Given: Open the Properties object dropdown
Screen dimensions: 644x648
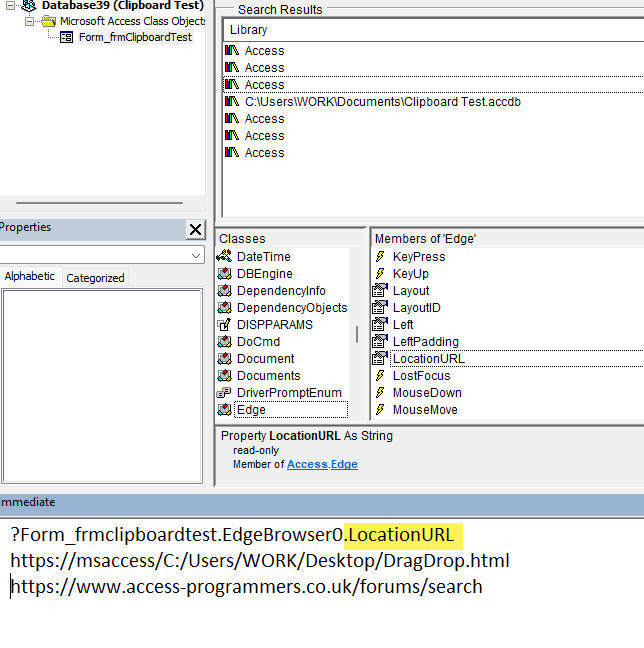Looking at the screenshot, I should click(x=196, y=255).
